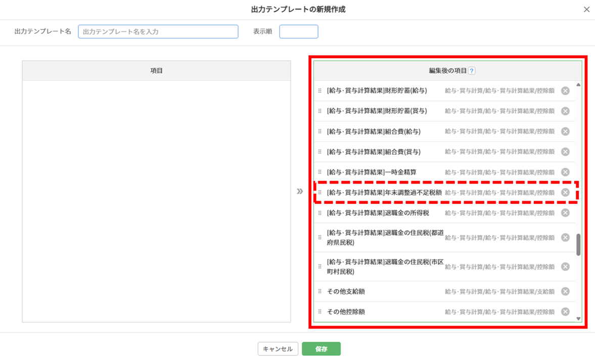
Task: Select the 退職金の住民税(市区町村民税) row
Action: (385, 266)
